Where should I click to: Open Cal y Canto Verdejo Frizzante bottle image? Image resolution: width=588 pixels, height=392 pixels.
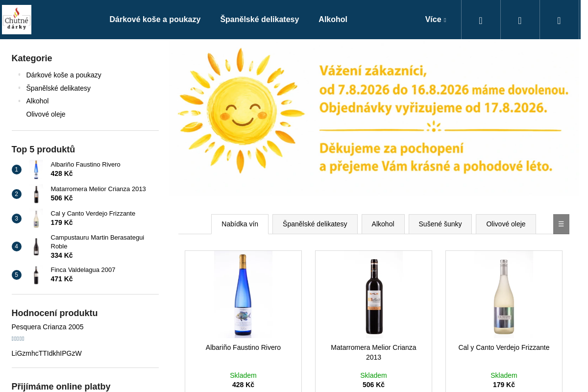(504, 294)
